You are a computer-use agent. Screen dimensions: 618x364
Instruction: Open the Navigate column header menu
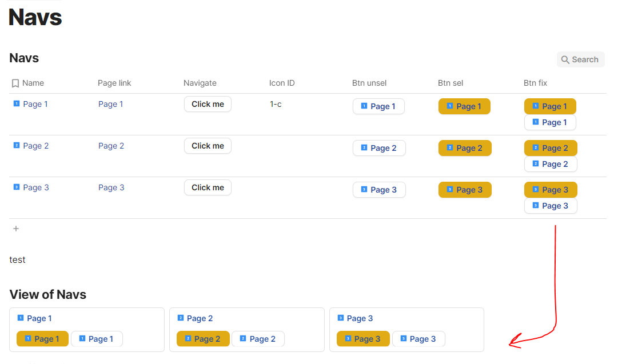pos(200,83)
